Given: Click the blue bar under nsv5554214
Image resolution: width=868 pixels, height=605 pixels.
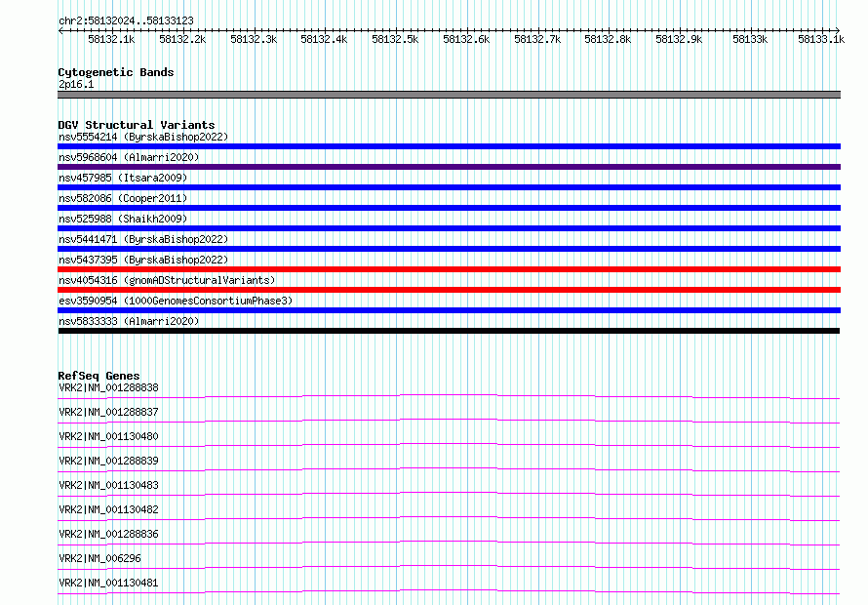Looking at the screenshot, I should 449,146.
